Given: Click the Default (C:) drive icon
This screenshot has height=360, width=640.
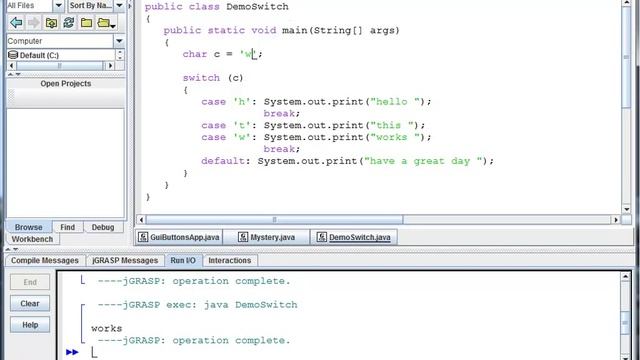Looking at the screenshot, I should point(13,55).
